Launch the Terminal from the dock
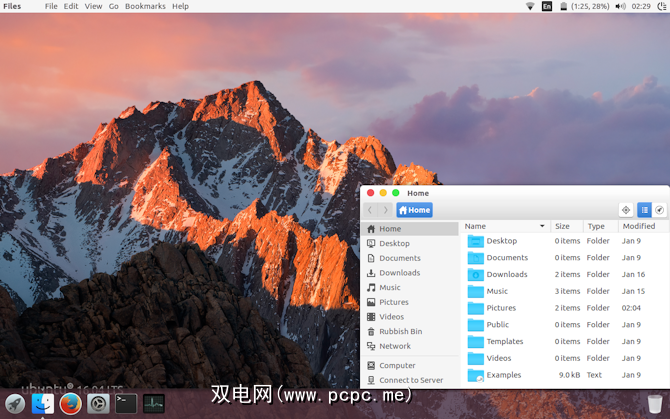The image size is (670, 419). pyautogui.click(x=126, y=404)
